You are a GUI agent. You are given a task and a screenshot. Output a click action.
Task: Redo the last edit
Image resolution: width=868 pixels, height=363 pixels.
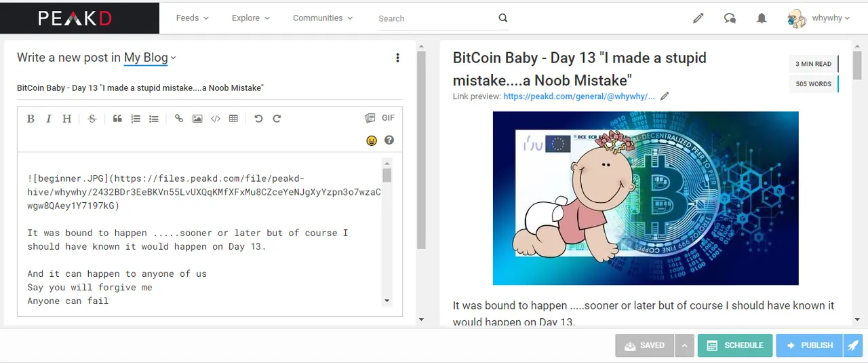point(277,119)
